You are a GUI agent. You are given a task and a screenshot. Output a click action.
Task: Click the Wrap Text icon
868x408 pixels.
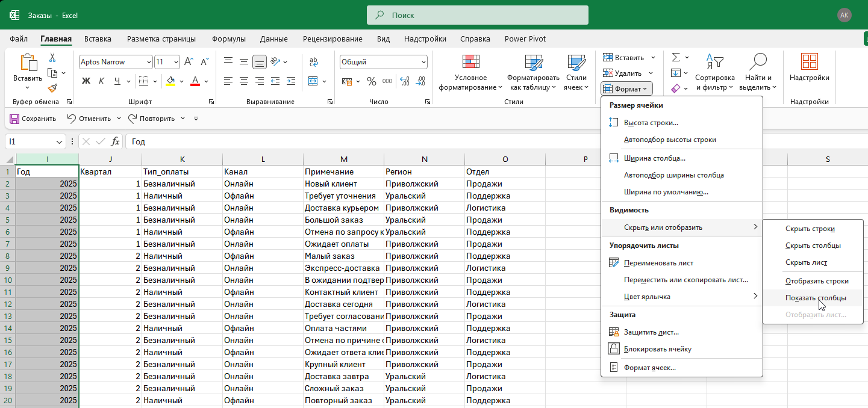pos(314,62)
